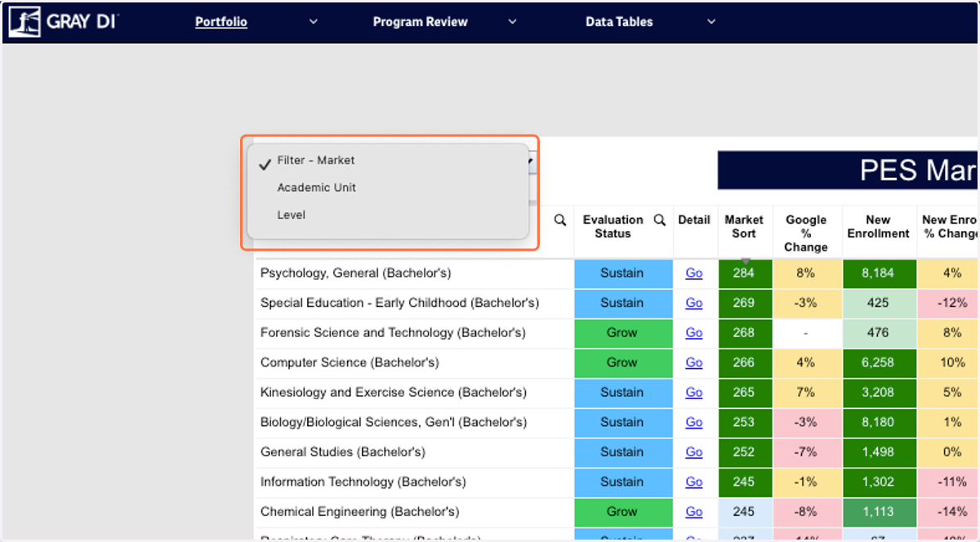This screenshot has height=542, width=980.
Task: Select the Computer Science (Bachelor's) row
Action: pos(350,362)
